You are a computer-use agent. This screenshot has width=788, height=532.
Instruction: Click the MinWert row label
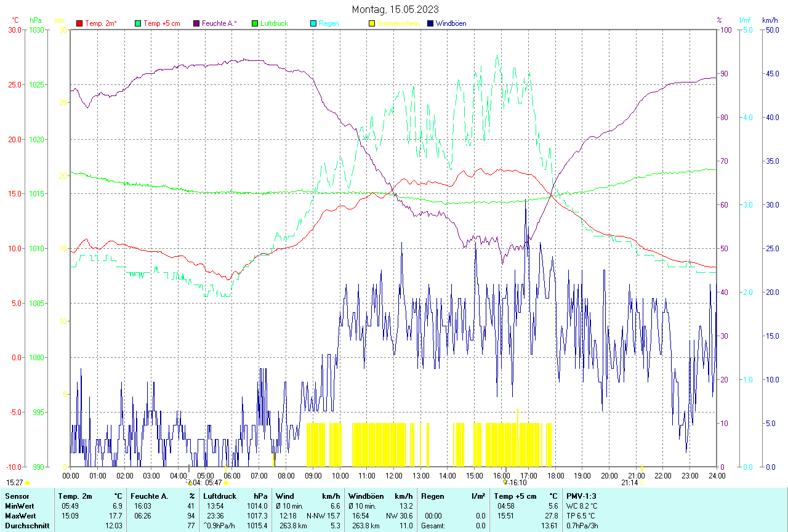coord(19,506)
